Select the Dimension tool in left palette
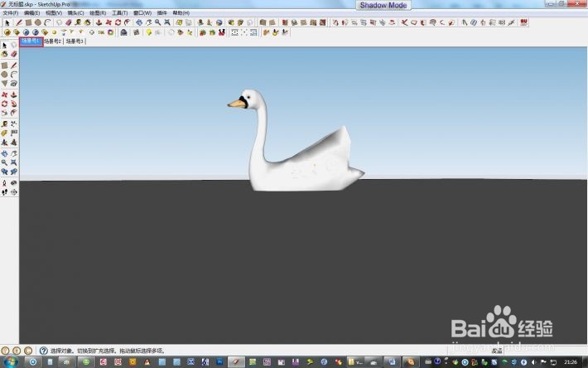Screen dimensions: 588x368 coord(14,123)
